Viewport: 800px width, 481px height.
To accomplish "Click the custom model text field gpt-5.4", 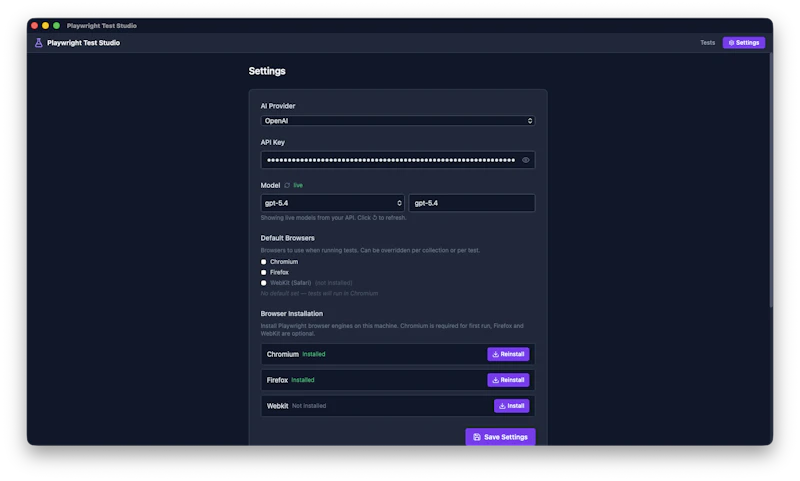I will pos(472,203).
